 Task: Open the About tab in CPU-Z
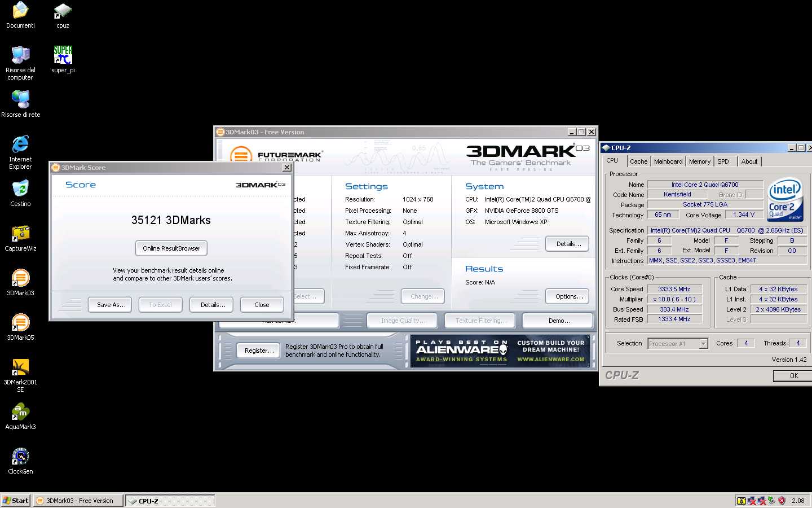pyautogui.click(x=749, y=161)
